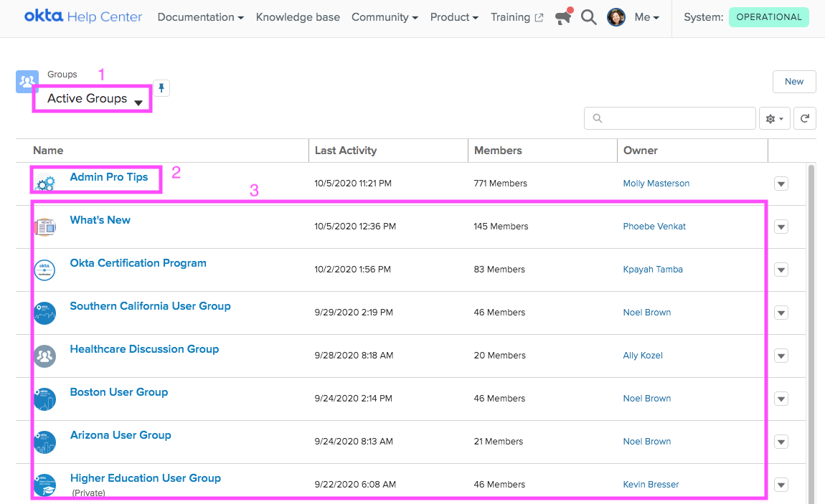Open the Arizona User Group link
The height and width of the screenshot is (504, 825).
pyautogui.click(x=121, y=436)
